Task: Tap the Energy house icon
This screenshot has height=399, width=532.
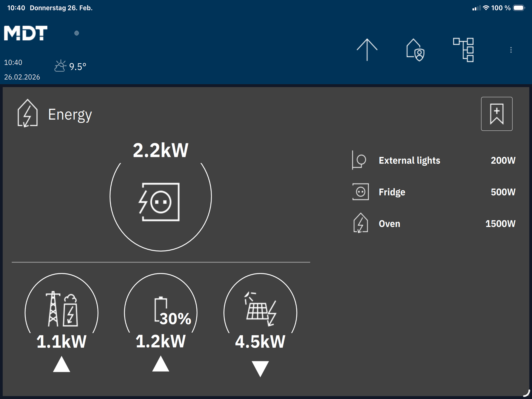Action: coord(27,113)
